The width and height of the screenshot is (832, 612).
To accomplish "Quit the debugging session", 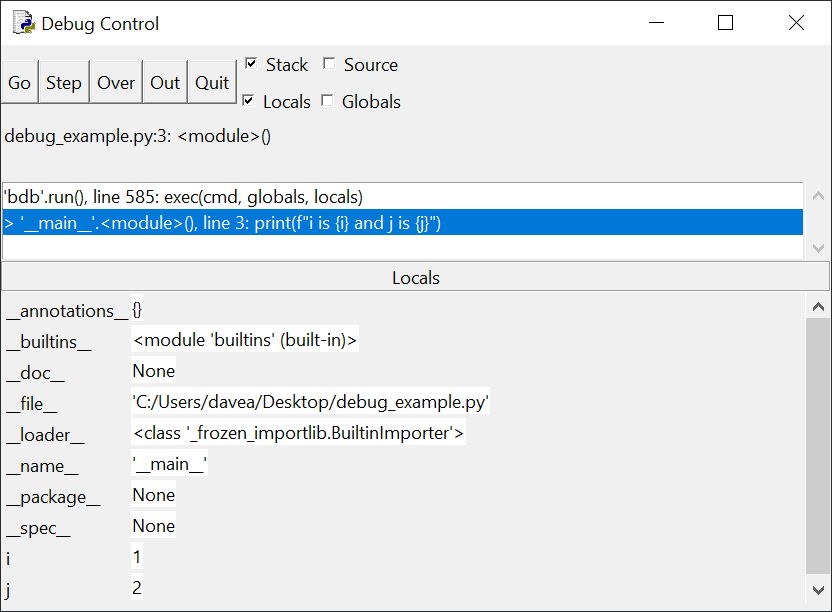I will 211,81.
